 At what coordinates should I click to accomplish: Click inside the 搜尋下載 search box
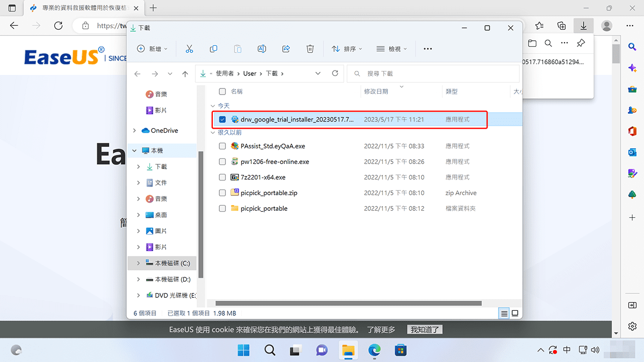pyautogui.click(x=433, y=73)
